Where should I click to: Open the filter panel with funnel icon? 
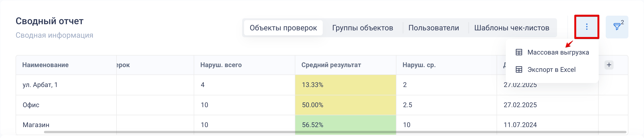tap(617, 27)
